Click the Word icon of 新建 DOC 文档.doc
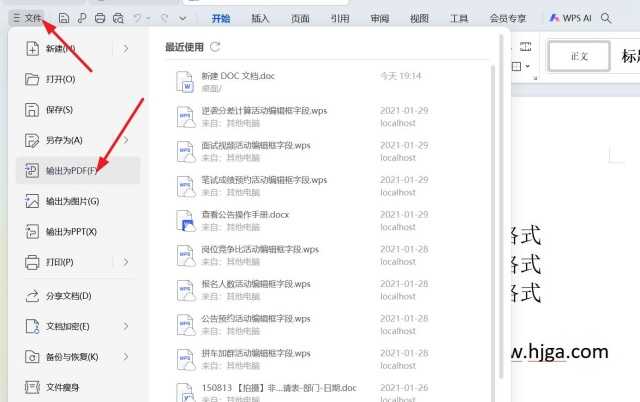 click(185, 82)
